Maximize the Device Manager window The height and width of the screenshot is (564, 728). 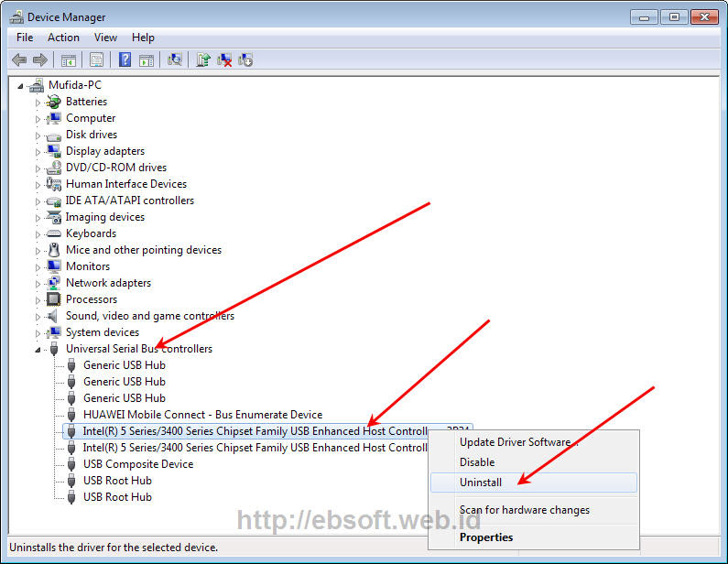coord(674,17)
